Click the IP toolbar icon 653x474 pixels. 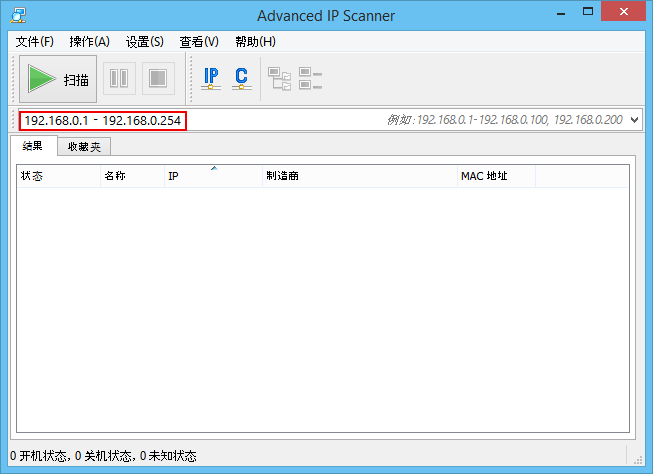tap(211, 79)
